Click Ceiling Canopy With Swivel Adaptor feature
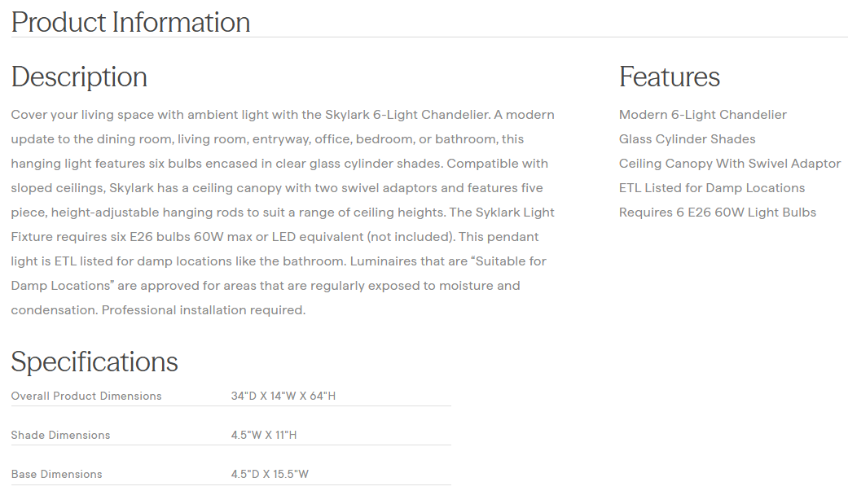848x504 pixels. [x=729, y=164]
